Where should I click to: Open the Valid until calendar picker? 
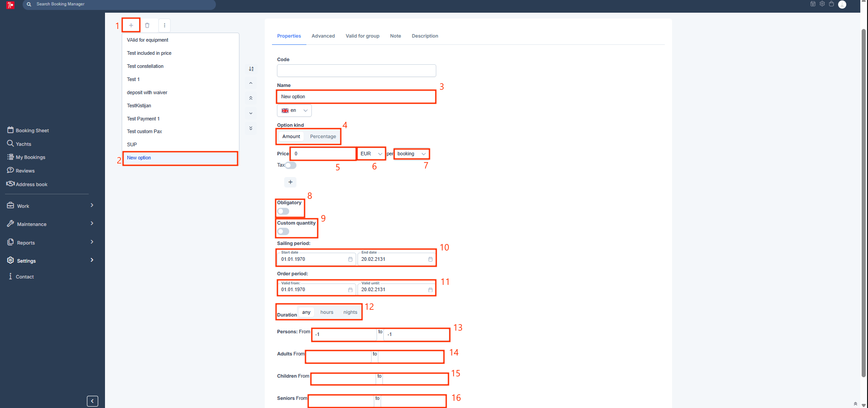click(x=430, y=290)
